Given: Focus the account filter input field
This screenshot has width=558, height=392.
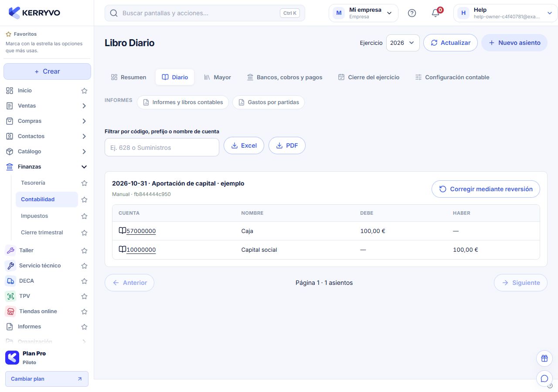Looking at the screenshot, I should (x=162, y=147).
